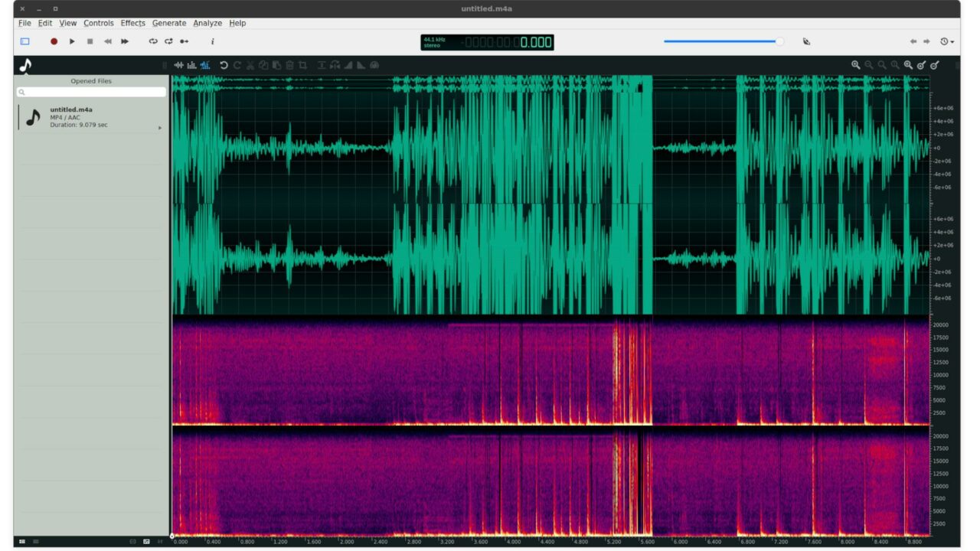Open the Analyze menu
This screenshot has height=551, width=980.
(x=207, y=23)
